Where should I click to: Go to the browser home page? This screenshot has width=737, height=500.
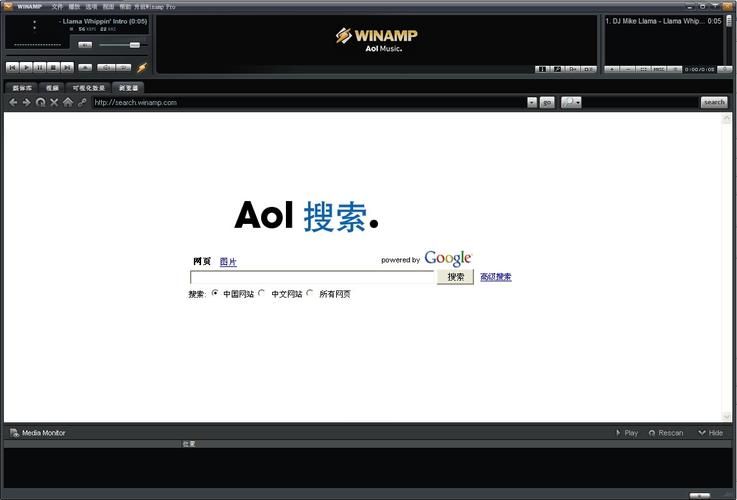(x=68, y=102)
